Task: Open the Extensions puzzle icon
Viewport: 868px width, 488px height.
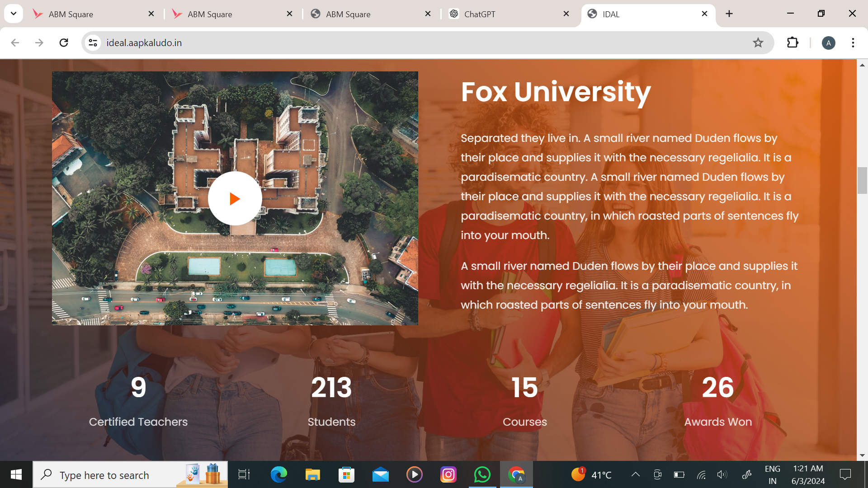Action: point(793,42)
